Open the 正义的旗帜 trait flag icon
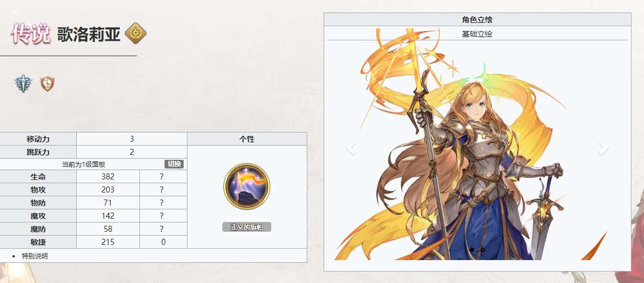Viewport: 644px width, 283px height. (246, 186)
